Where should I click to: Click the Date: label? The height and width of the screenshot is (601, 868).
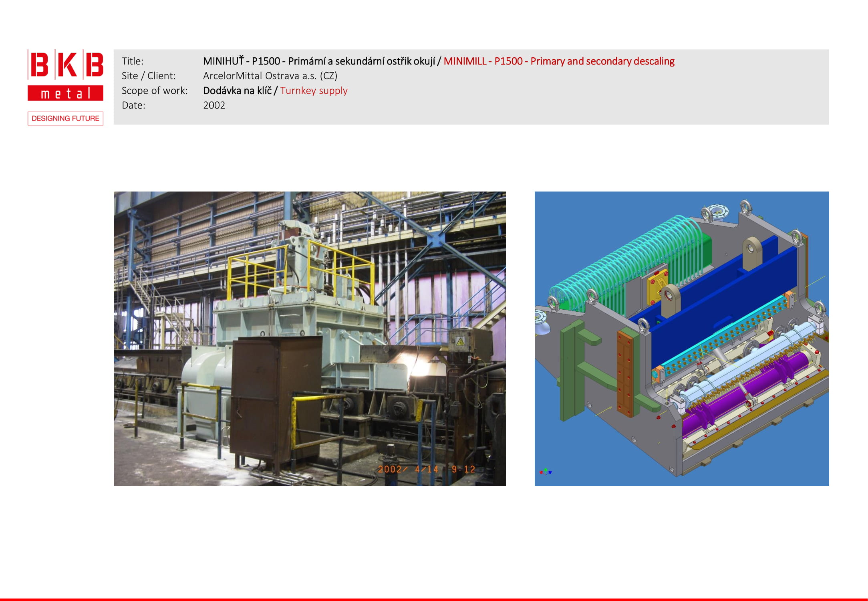(x=133, y=105)
